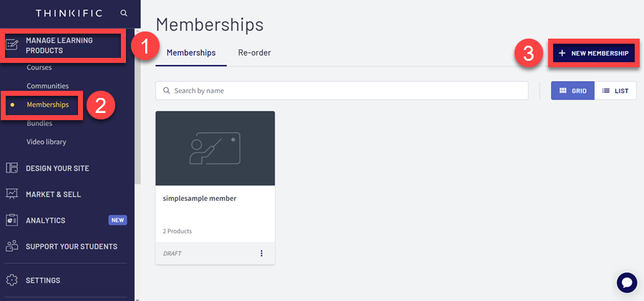Viewport: 644px width, 301px height.
Task: Click the sidebar search magnifier icon
Action: point(125,13)
